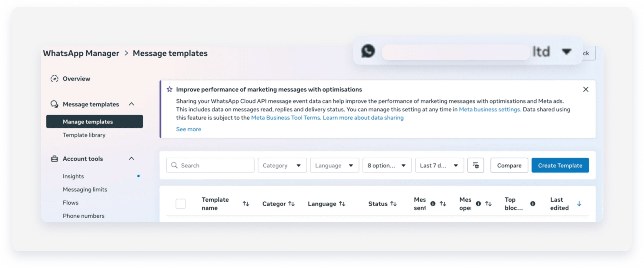Click the Message templates breadcrumb title

pos(170,53)
